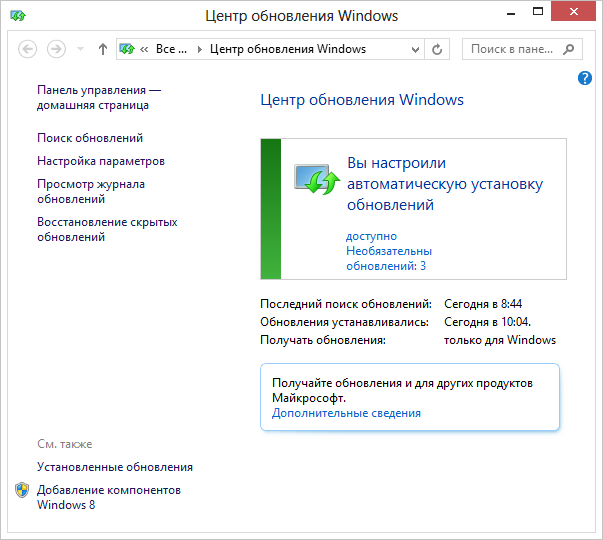Go up one level with up arrow

(103, 49)
